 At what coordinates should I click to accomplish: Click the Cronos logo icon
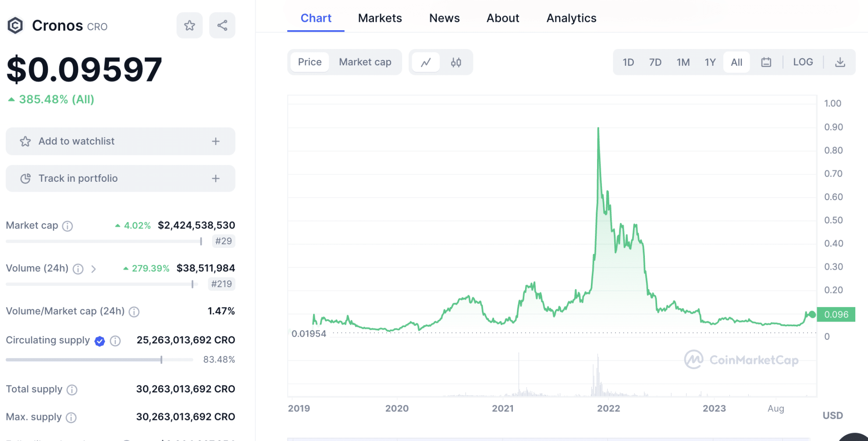pyautogui.click(x=15, y=25)
